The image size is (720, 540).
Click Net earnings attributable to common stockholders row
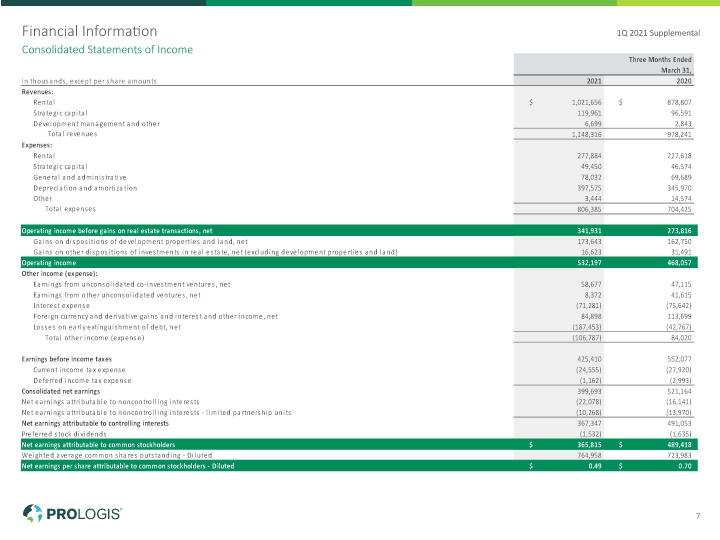click(359, 444)
